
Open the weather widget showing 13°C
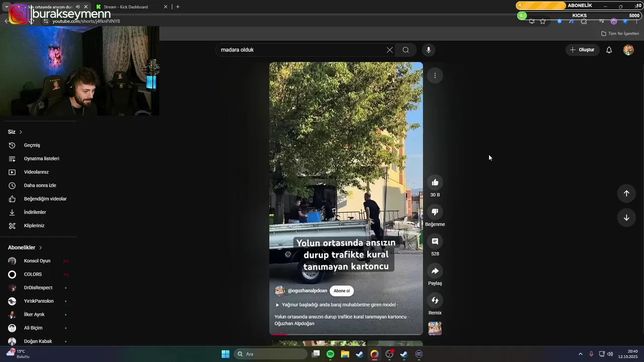click(x=18, y=354)
